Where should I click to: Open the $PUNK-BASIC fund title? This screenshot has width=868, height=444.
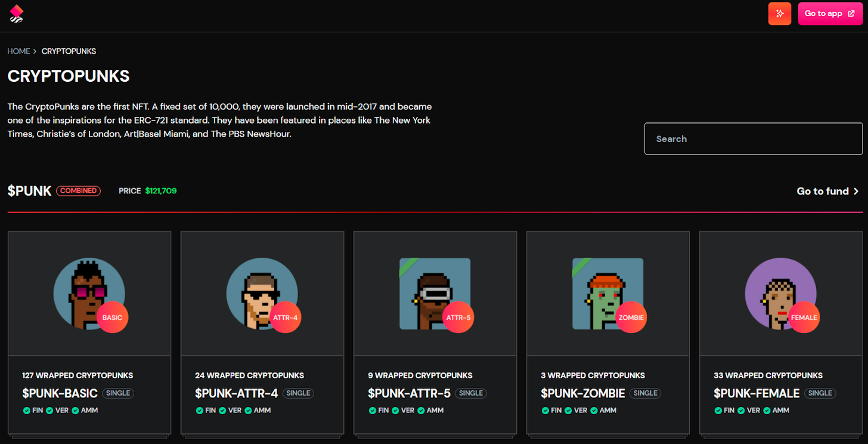(60, 394)
